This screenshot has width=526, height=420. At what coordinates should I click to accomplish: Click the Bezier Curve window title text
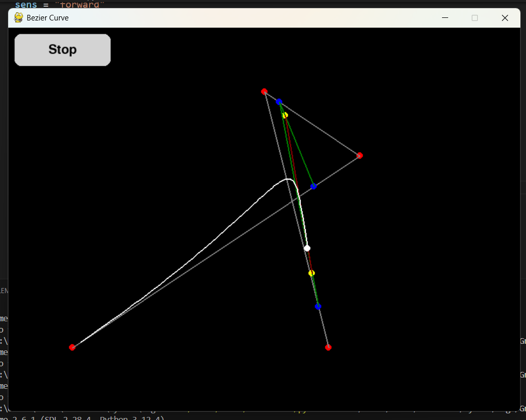point(48,18)
